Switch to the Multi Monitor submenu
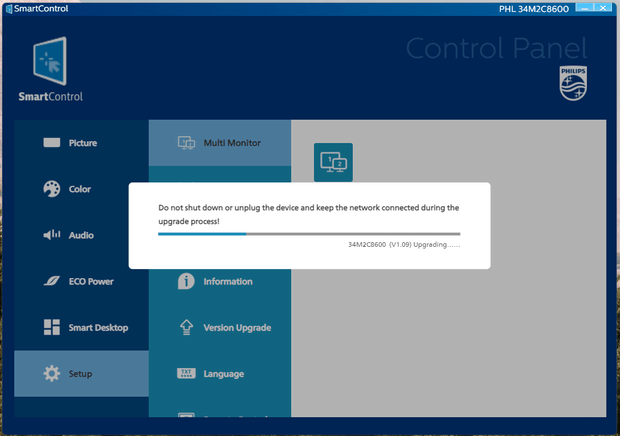The height and width of the screenshot is (436, 620). click(x=220, y=143)
